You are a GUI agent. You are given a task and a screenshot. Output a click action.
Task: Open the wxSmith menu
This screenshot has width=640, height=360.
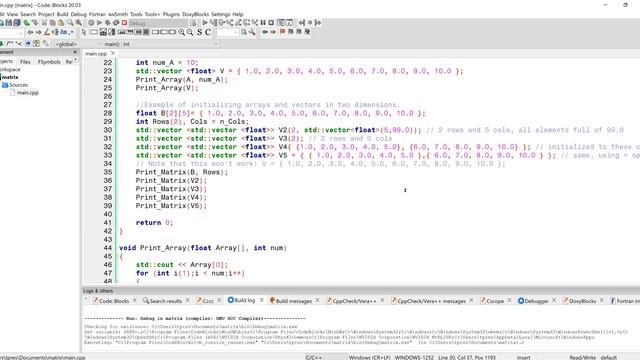pyautogui.click(x=118, y=14)
